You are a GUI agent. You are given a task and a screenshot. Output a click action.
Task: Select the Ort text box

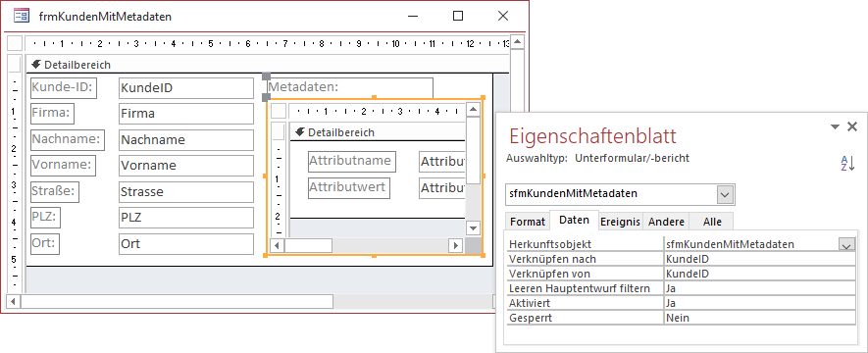coord(186,243)
